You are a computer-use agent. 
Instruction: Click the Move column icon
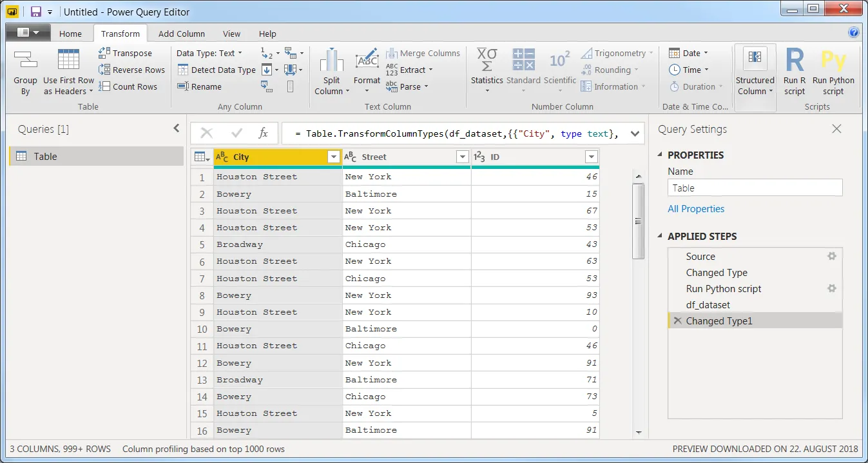pos(290,70)
